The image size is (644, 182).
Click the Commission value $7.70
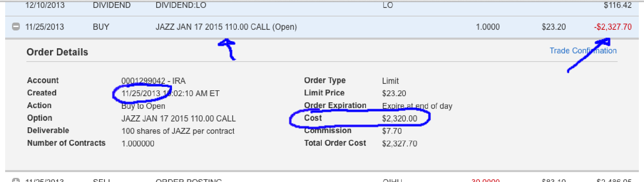[x=392, y=131]
